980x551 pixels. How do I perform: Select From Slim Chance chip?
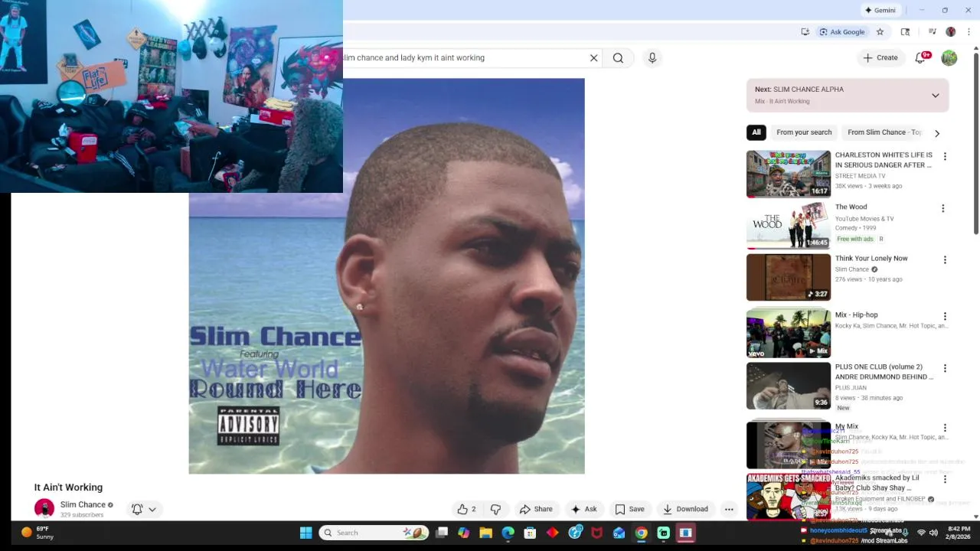(x=884, y=132)
